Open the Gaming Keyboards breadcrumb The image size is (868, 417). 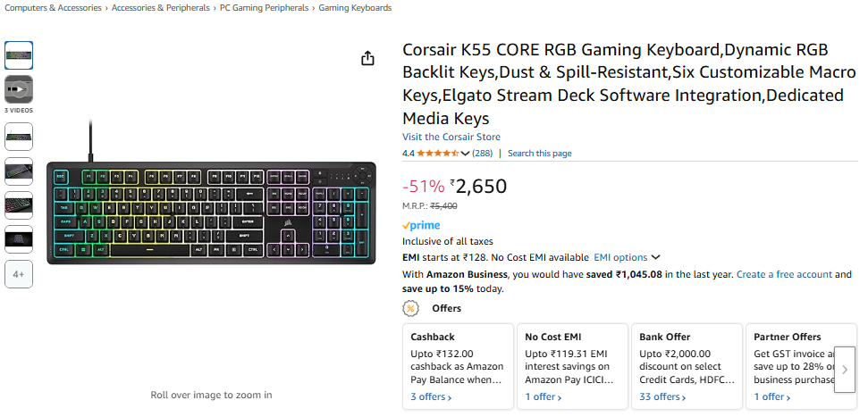(355, 8)
